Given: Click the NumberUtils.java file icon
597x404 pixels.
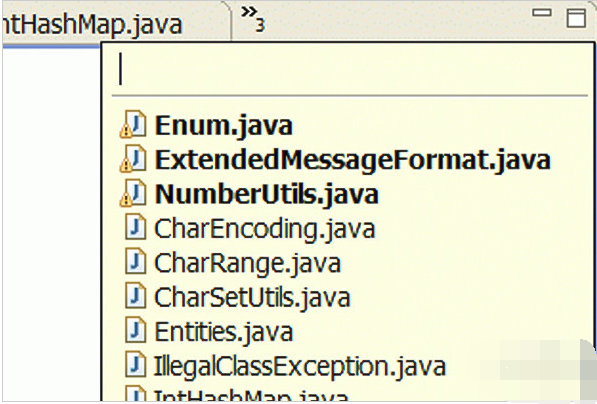Looking at the screenshot, I should (x=133, y=193).
